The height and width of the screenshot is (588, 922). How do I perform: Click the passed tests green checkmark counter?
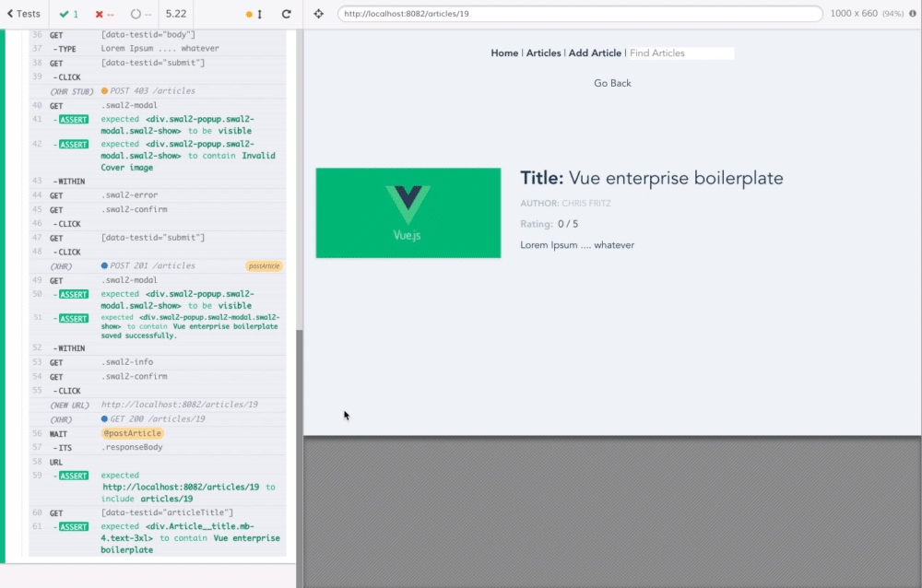[69, 14]
